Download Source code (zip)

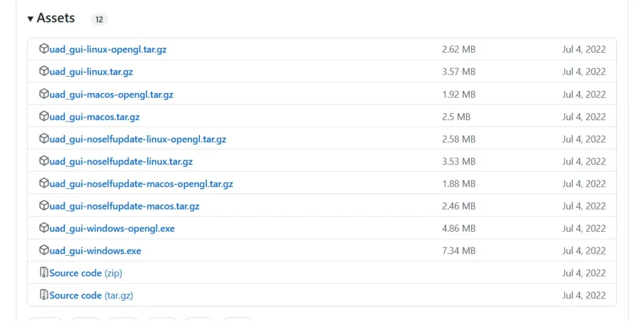(x=86, y=273)
